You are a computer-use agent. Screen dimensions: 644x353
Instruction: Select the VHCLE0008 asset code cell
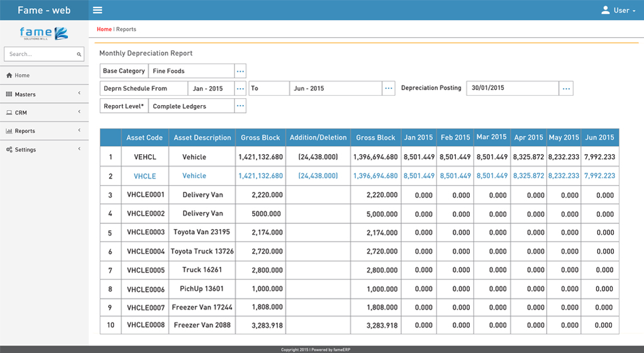tap(145, 325)
